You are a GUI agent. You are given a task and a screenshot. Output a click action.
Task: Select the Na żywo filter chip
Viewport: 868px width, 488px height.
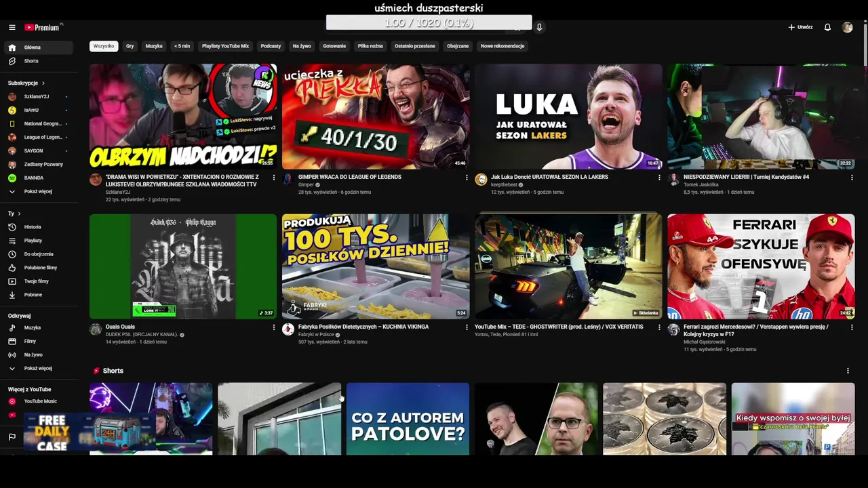(x=302, y=46)
